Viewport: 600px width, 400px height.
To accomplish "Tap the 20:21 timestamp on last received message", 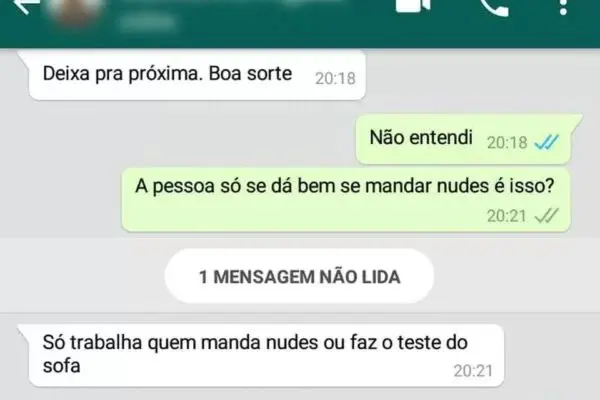I will tap(473, 371).
